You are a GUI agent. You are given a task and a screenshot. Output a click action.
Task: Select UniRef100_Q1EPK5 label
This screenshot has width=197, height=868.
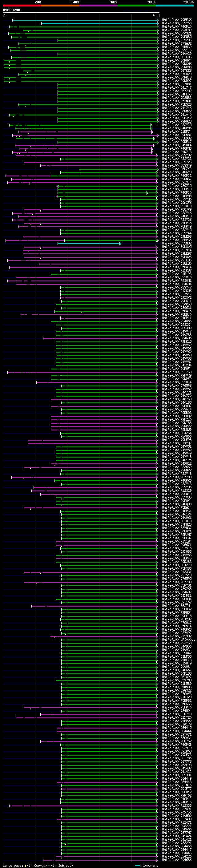(x=177, y=223)
